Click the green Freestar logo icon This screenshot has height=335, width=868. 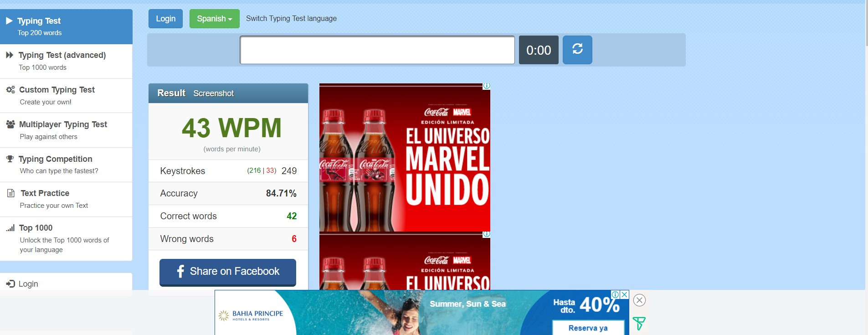[639, 324]
